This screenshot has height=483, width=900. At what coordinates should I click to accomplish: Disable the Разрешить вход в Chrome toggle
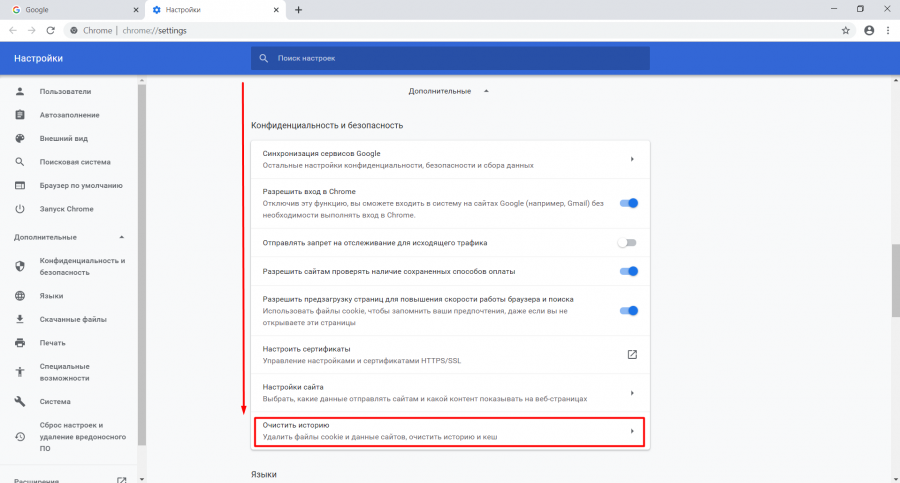[628, 203]
